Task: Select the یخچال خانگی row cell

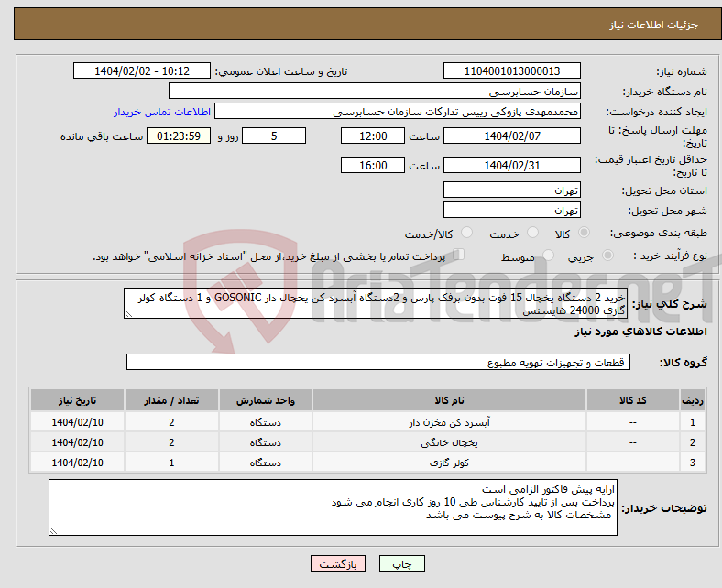Action: [449, 442]
